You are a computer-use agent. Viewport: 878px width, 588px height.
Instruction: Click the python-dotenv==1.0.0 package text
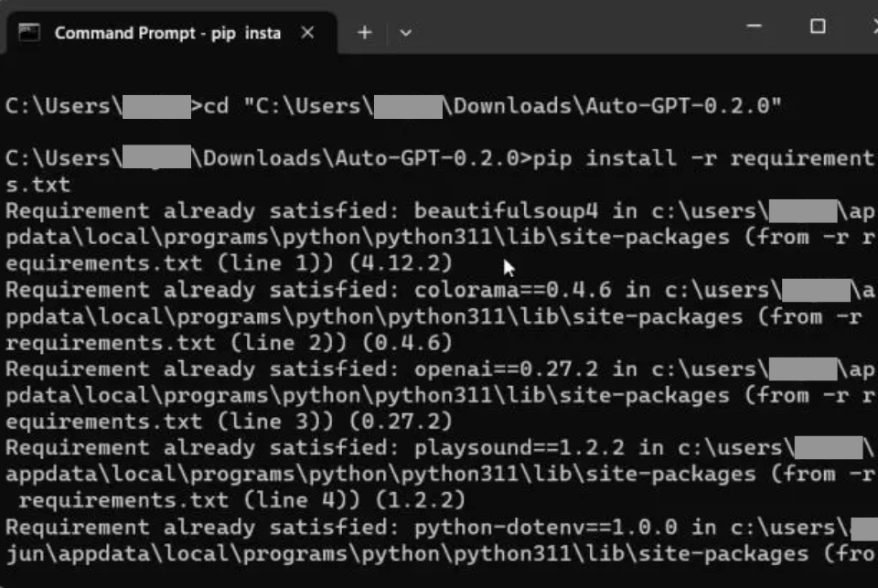[546, 528]
